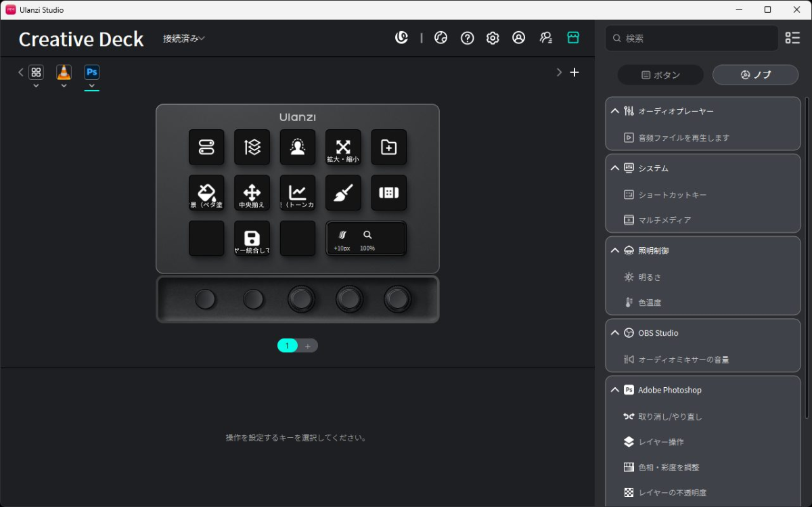
Task: Show previous profiles with left arrow
Action: coord(20,72)
